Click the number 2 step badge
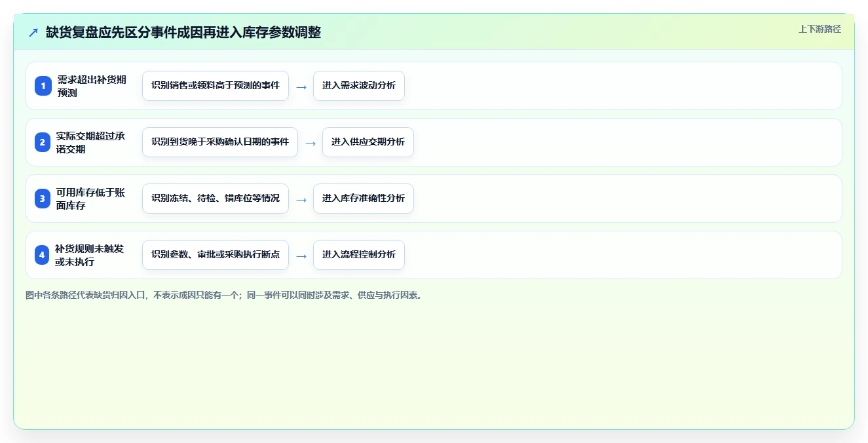This screenshot has height=443, width=868. 43,142
